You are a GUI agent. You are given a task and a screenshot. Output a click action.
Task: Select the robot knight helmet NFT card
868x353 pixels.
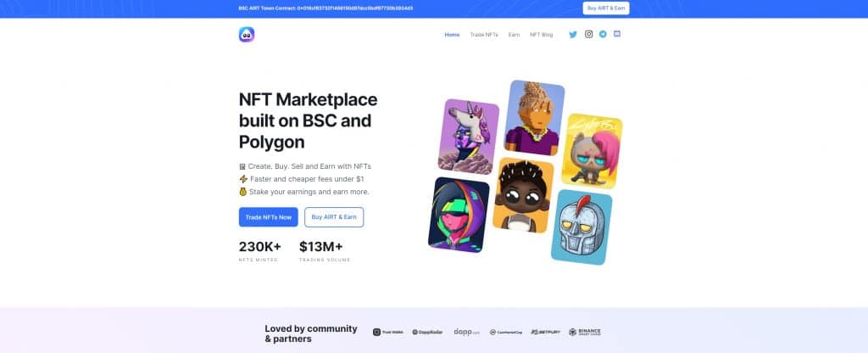[581, 227]
